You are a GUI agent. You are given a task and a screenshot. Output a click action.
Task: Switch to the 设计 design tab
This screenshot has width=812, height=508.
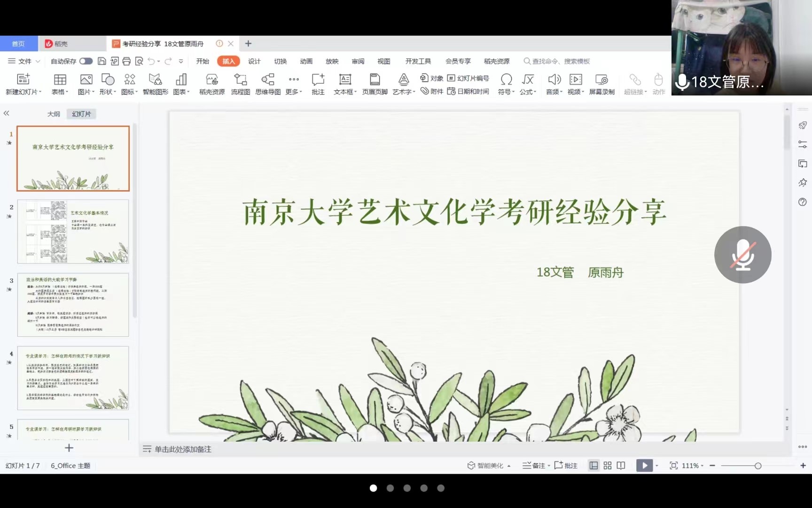[254, 61]
